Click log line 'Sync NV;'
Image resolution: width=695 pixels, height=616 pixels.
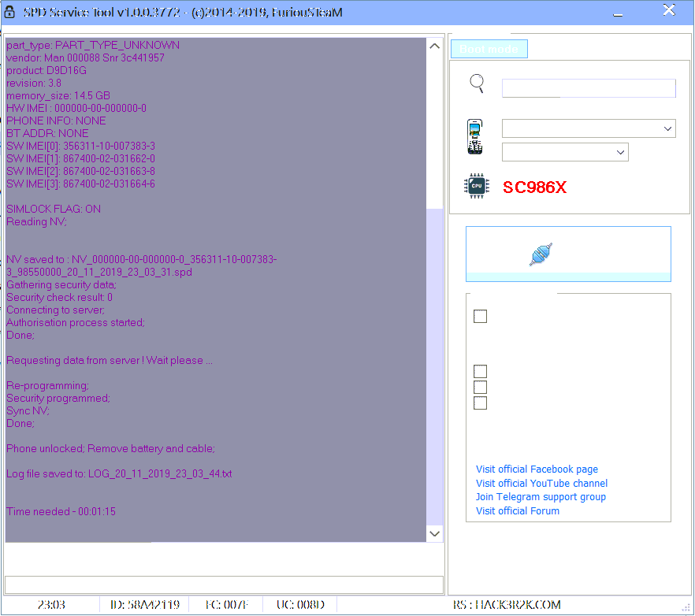pos(28,411)
